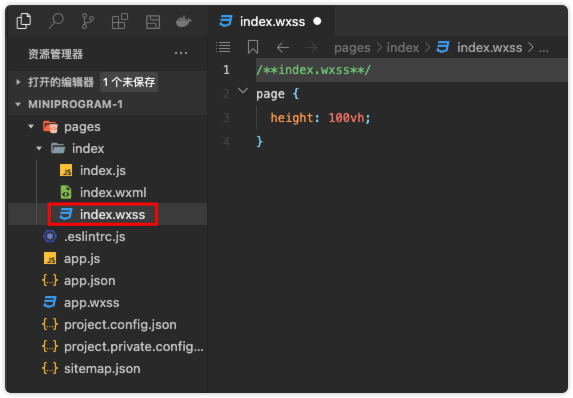Click the height property in the code
Screen dimensions: 573x398
[292, 118]
